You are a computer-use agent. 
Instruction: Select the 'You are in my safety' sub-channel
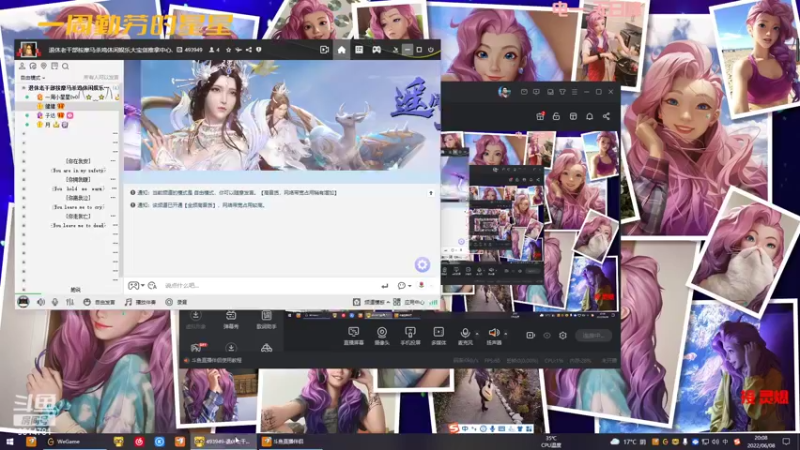78,170
